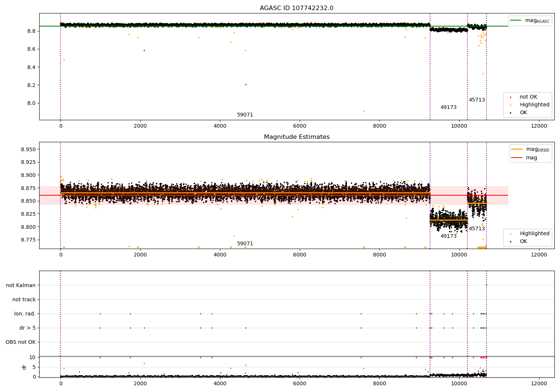Select the 'dr > 5' y-axis label
560x392 pixels.
point(27,328)
